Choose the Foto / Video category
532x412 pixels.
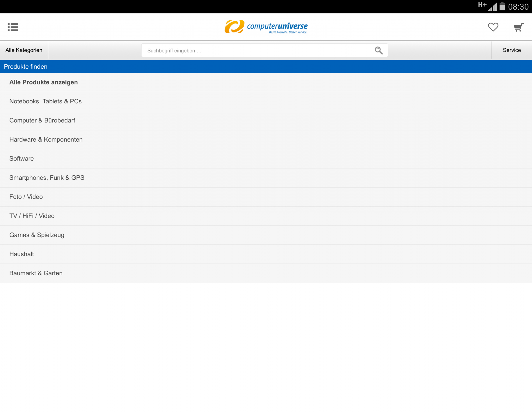click(26, 197)
